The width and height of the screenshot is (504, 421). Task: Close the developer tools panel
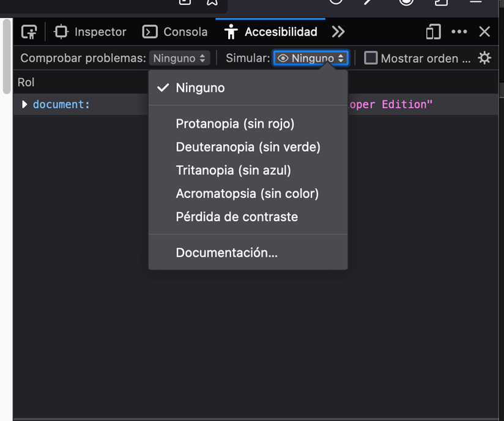point(484,32)
